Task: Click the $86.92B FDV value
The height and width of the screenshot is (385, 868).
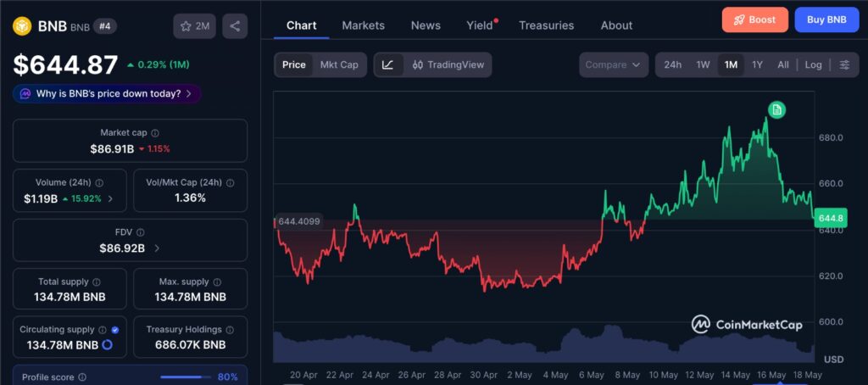Action: point(122,248)
